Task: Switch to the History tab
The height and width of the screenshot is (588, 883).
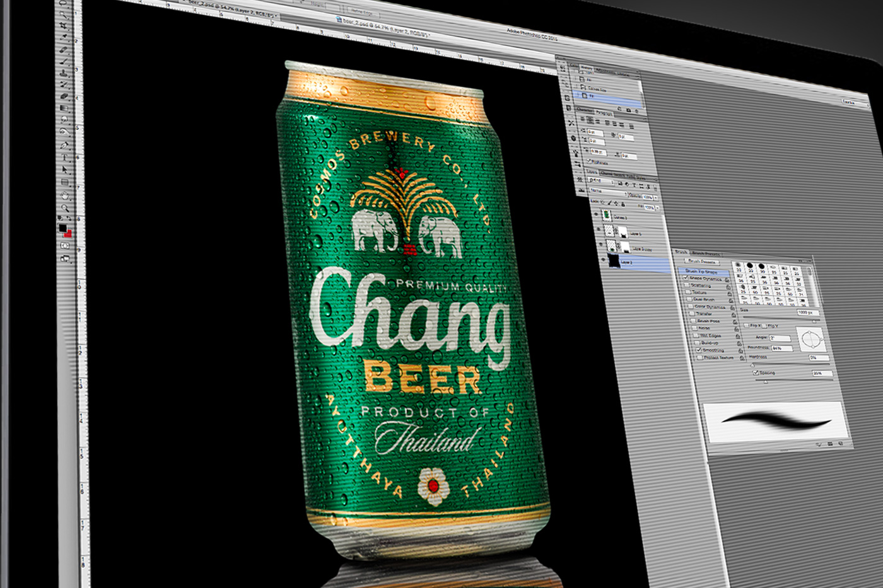Action: 587,68
